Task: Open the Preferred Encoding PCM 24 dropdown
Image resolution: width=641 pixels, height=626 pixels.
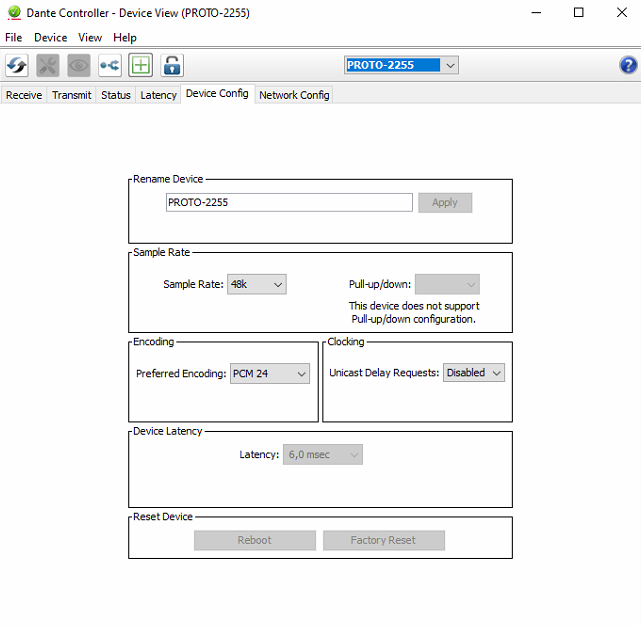Action: pos(270,373)
